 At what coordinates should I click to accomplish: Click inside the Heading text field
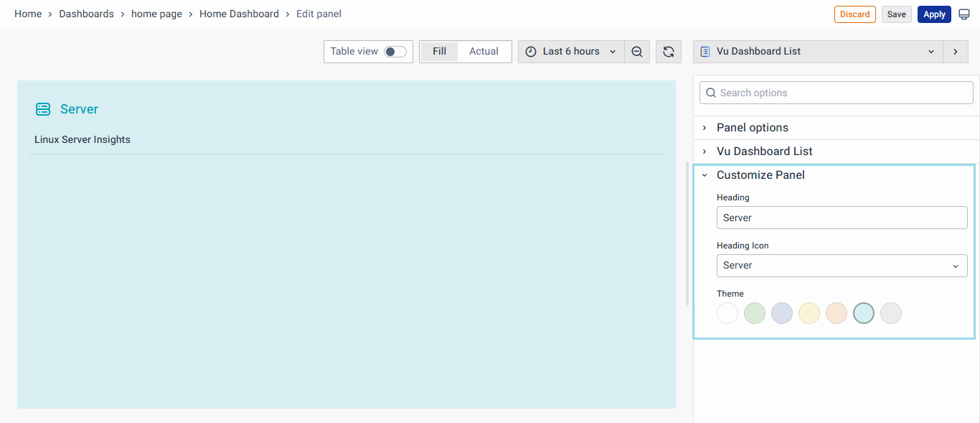coord(842,217)
